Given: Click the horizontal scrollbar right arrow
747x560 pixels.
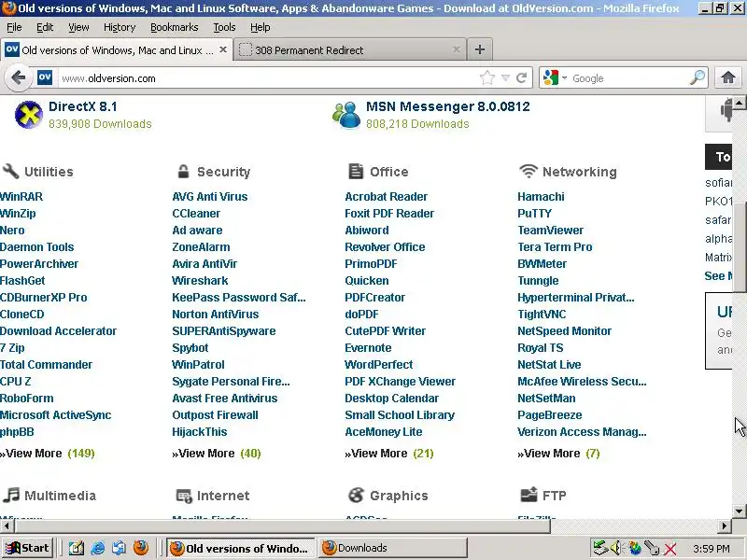Looking at the screenshot, I should (725, 525).
